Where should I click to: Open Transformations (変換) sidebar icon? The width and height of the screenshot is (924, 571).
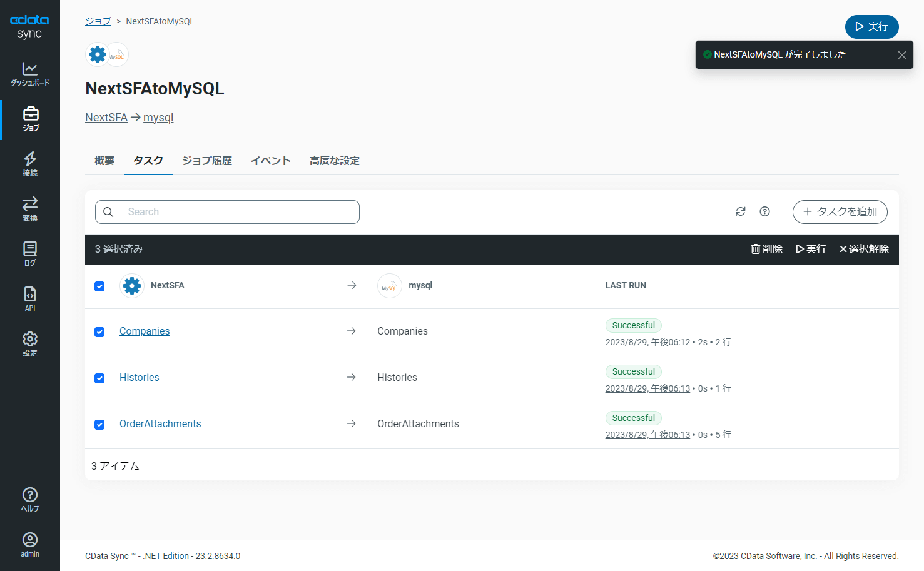coord(30,209)
